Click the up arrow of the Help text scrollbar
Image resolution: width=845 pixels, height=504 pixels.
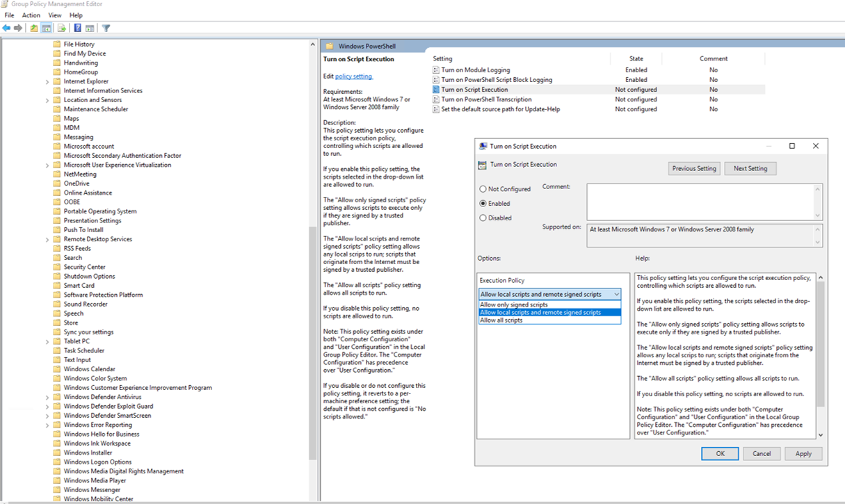pyautogui.click(x=821, y=277)
